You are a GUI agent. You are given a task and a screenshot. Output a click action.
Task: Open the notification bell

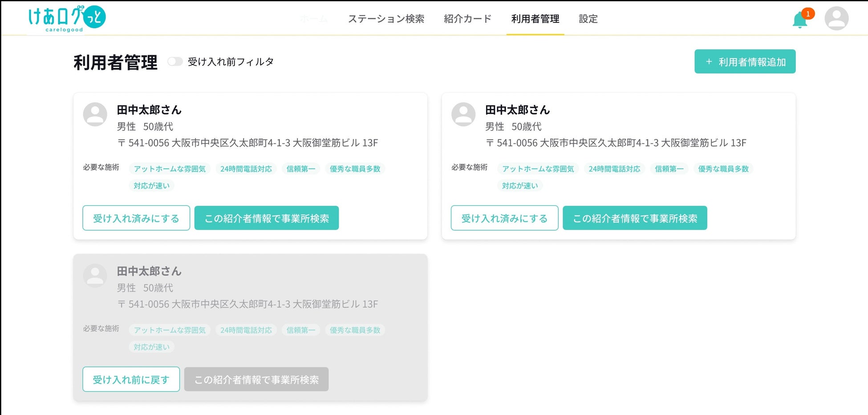pyautogui.click(x=800, y=20)
